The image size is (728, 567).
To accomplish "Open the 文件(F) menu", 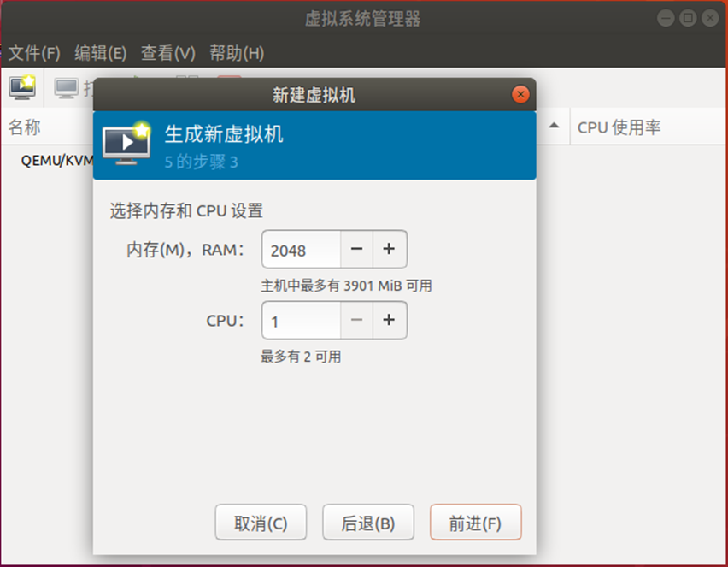I will click(x=34, y=53).
